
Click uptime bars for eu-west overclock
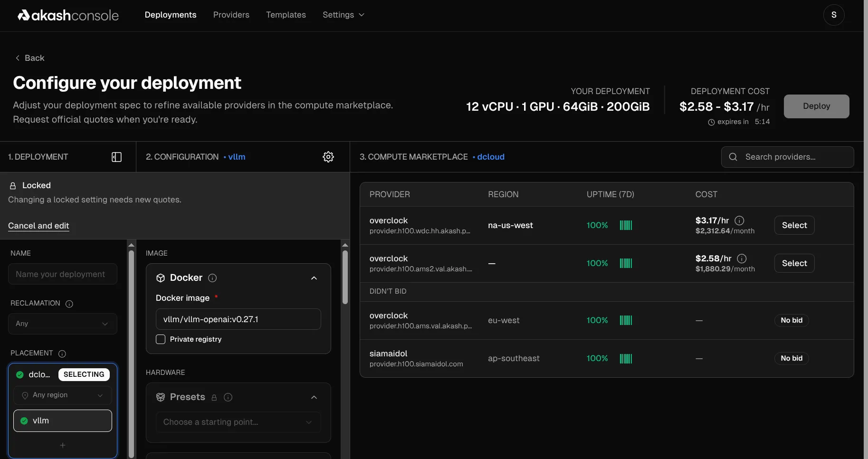(626, 320)
